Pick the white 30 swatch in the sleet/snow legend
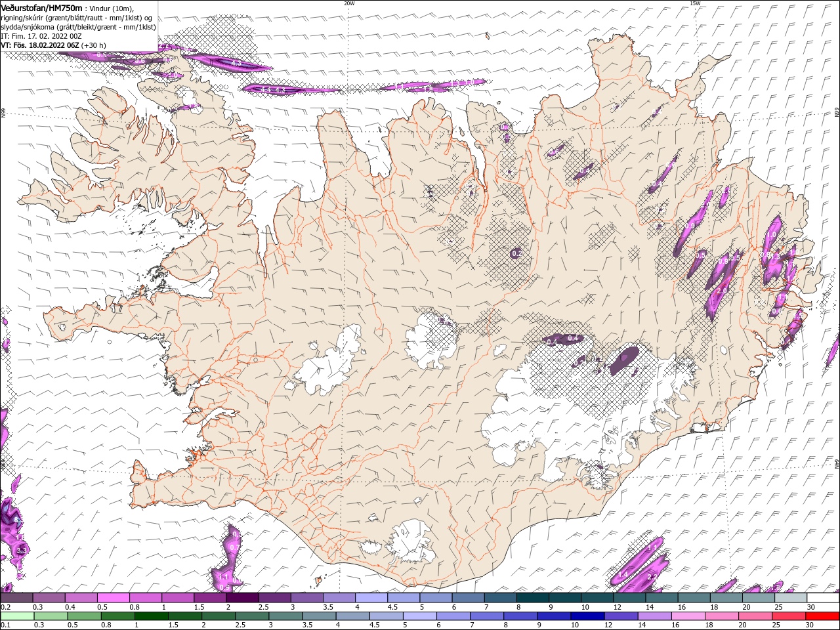This screenshot has width=840, height=630. (824, 598)
